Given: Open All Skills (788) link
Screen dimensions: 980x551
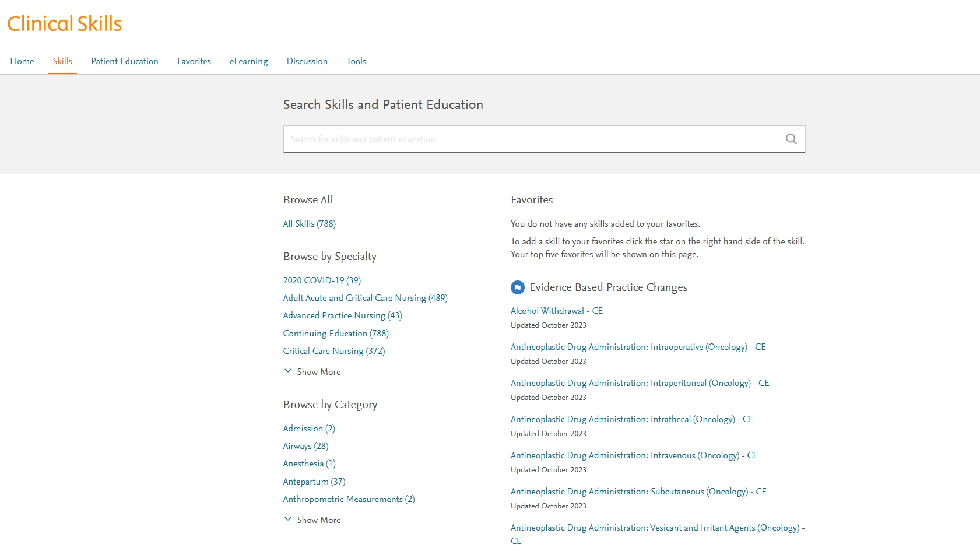Looking at the screenshot, I should pos(309,224).
